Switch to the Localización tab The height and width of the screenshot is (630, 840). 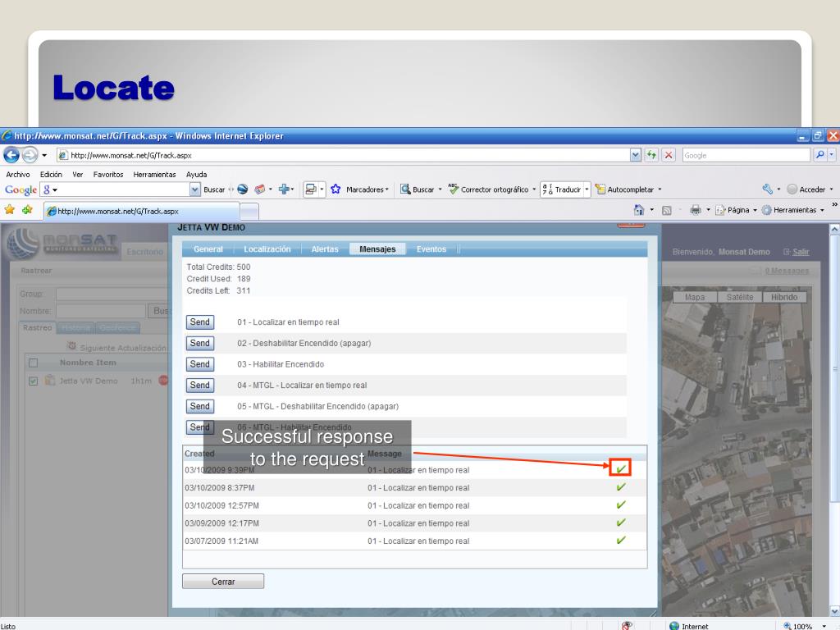tap(267, 249)
